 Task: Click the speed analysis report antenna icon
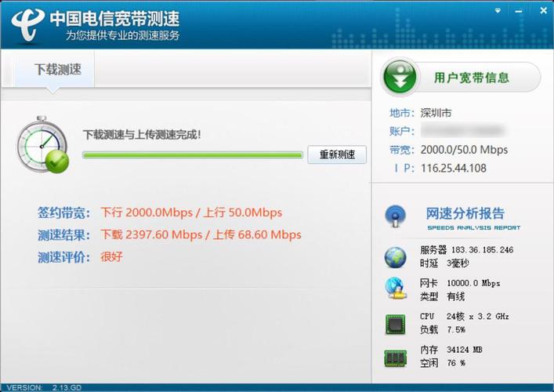[x=395, y=216]
